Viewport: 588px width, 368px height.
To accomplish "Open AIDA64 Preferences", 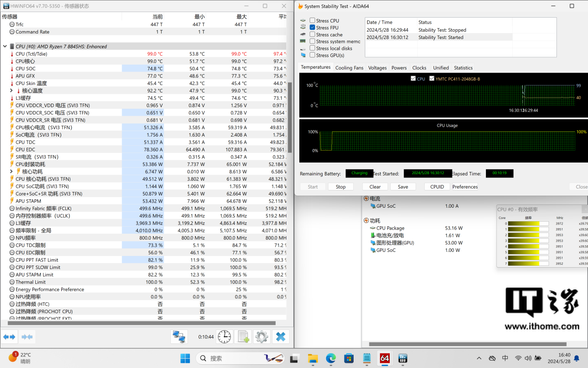I will point(465,187).
